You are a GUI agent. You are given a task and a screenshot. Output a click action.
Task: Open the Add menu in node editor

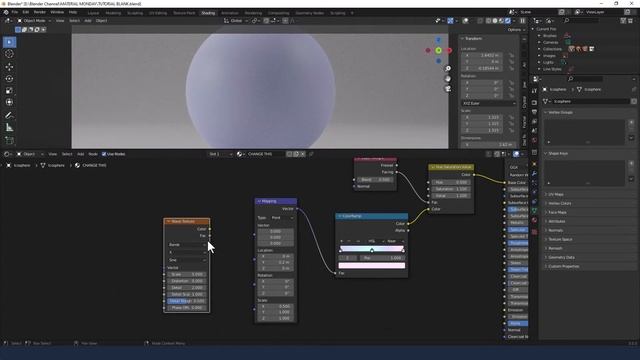80,154
